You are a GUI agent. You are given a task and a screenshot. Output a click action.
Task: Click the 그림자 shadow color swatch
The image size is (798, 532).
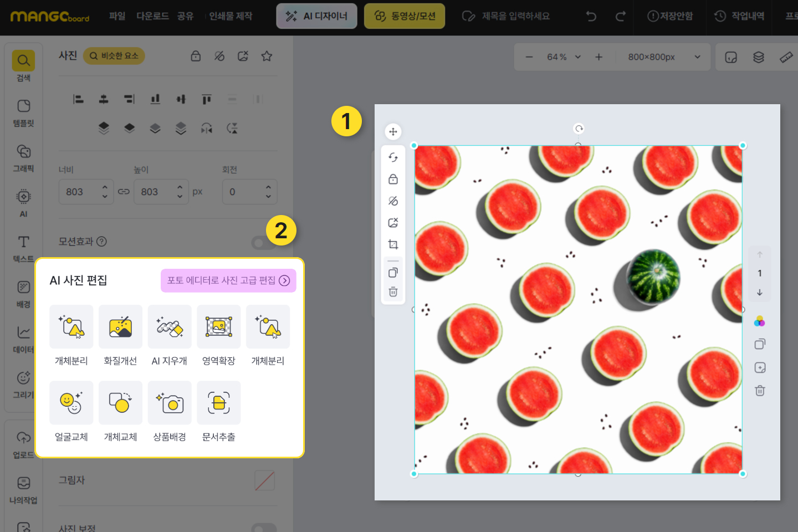point(264,480)
